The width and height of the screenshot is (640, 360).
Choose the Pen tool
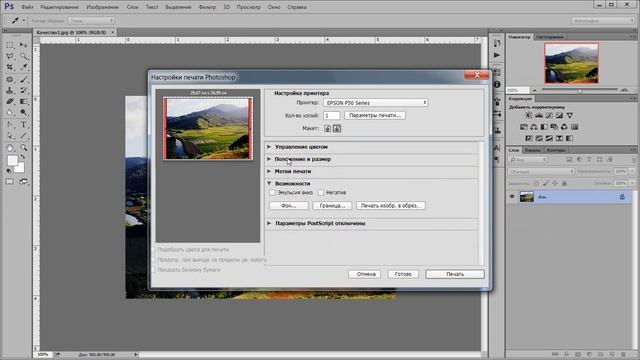pos(10,124)
